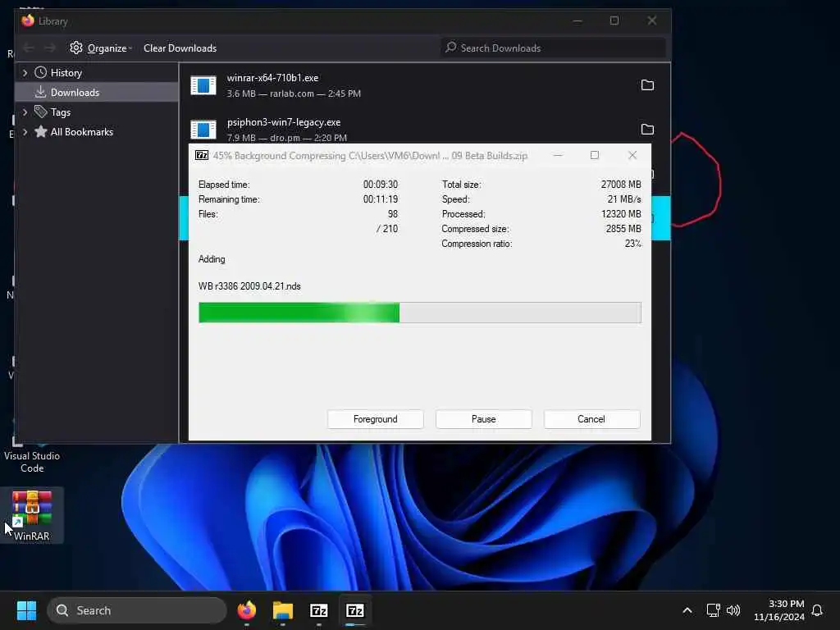Go forward in Library window

click(x=50, y=48)
